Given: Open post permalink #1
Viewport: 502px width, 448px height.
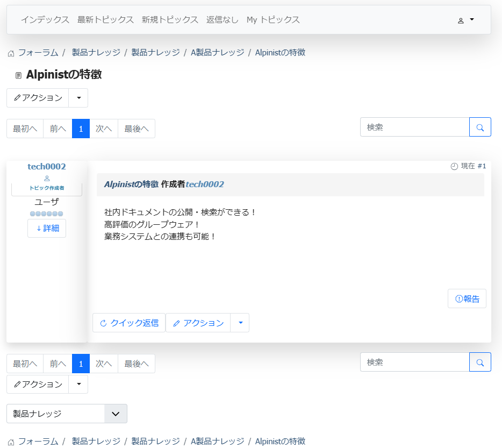Looking at the screenshot, I should click(x=482, y=166).
